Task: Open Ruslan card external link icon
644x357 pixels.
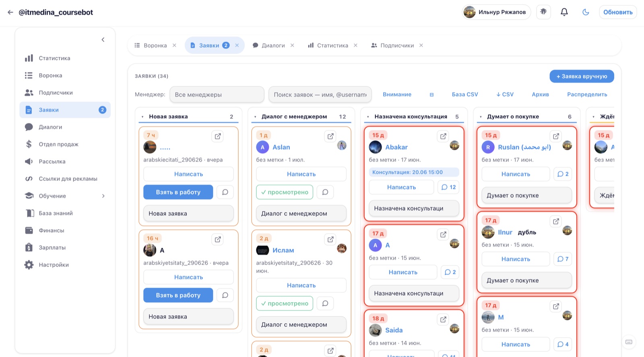Action: [556, 136]
